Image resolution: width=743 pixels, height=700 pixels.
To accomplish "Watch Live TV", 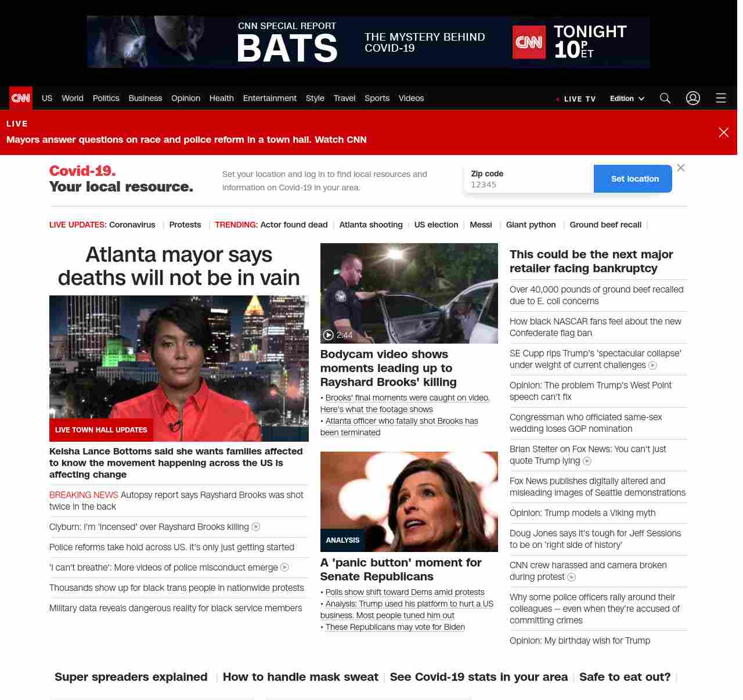I will (576, 99).
